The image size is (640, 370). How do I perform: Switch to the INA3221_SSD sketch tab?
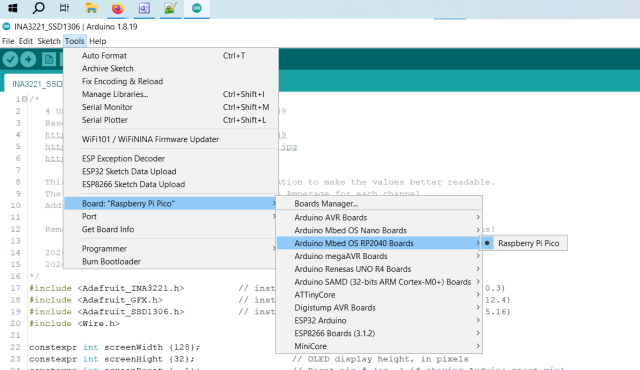coord(34,84)
